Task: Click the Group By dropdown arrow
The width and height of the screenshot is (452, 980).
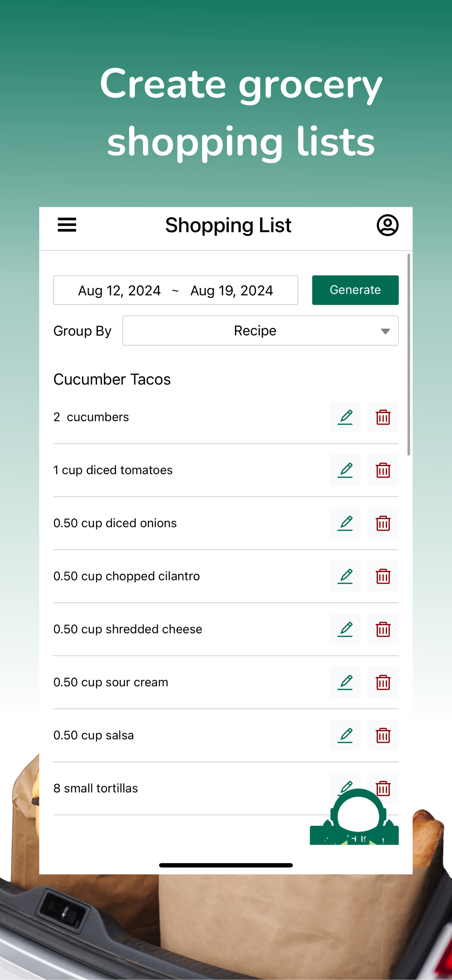Action: (385, 331)
